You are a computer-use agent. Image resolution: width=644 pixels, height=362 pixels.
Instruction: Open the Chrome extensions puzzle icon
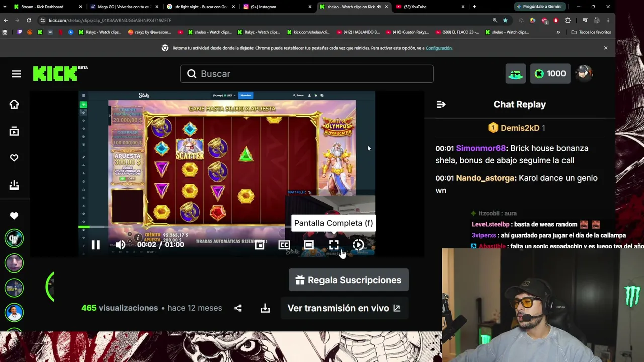[568, 20]
